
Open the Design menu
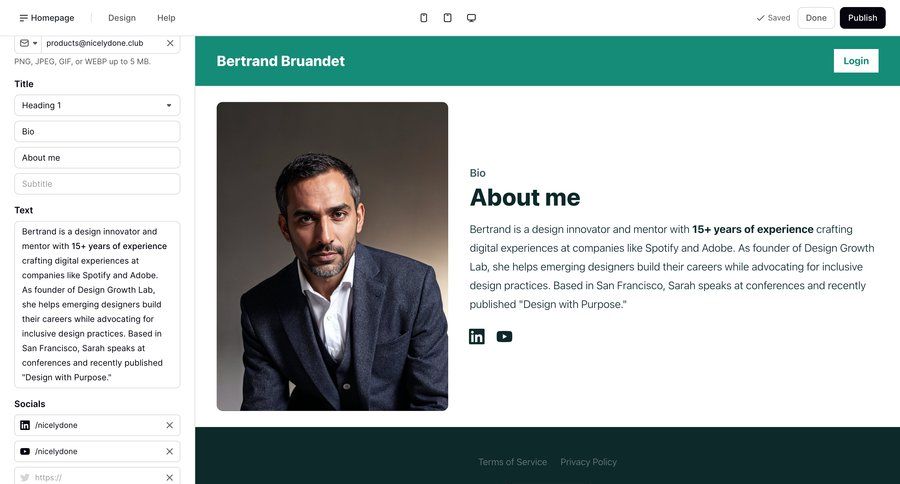click(x=122, y=18)
